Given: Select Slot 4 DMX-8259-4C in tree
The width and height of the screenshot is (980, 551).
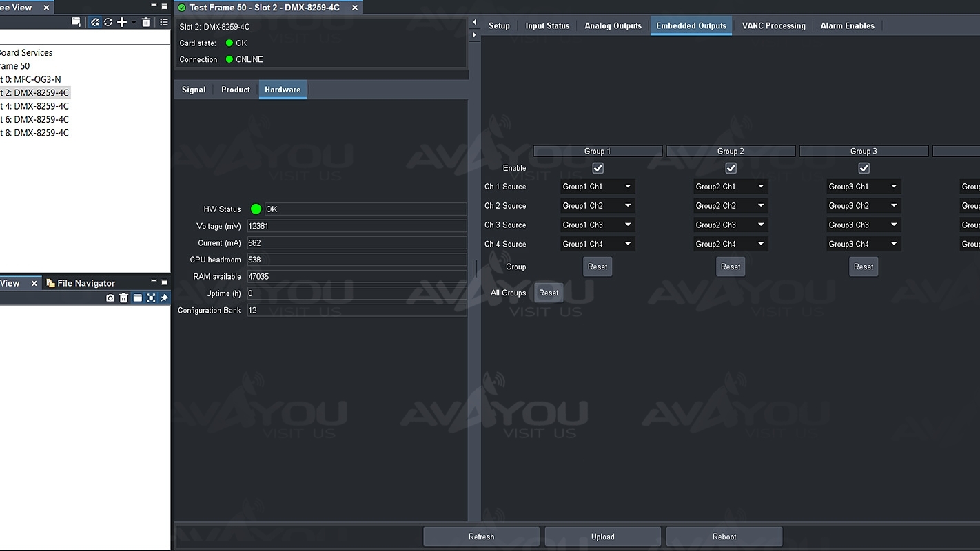Looking at the screenshot, I should (x=40, y=106).
